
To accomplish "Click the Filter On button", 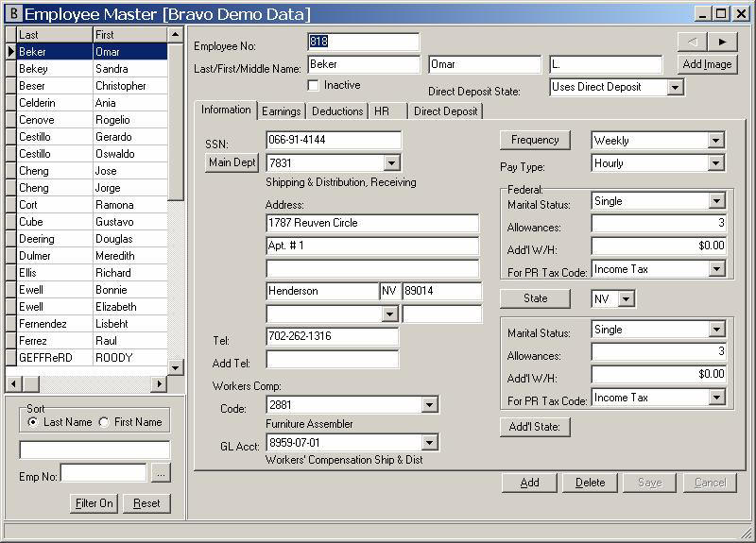I will [x=94, y=503].
